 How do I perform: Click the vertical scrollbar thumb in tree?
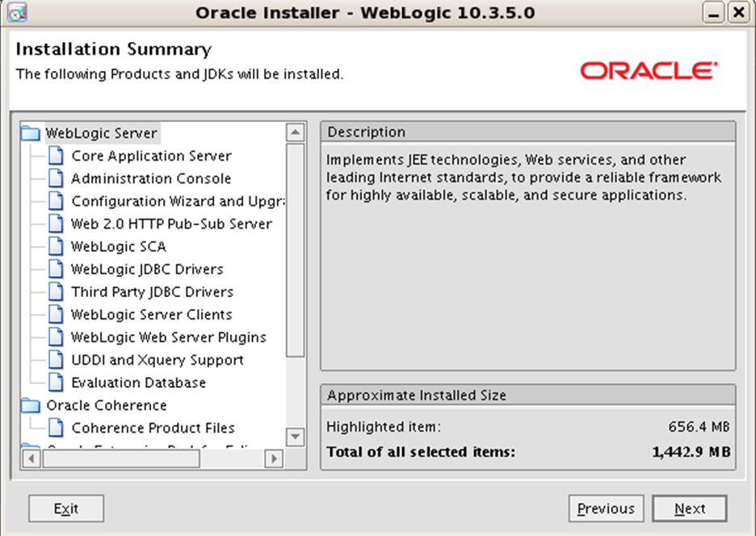tap(295, 250)
